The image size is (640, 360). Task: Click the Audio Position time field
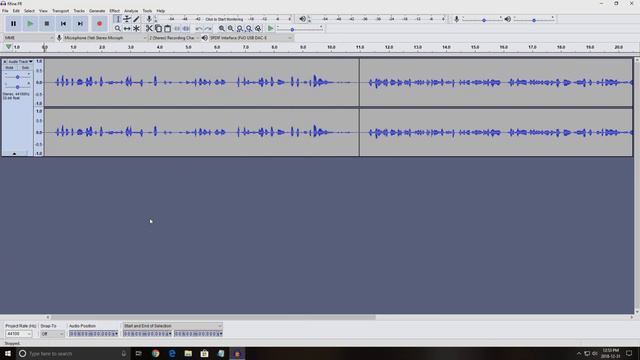point(93,334)
